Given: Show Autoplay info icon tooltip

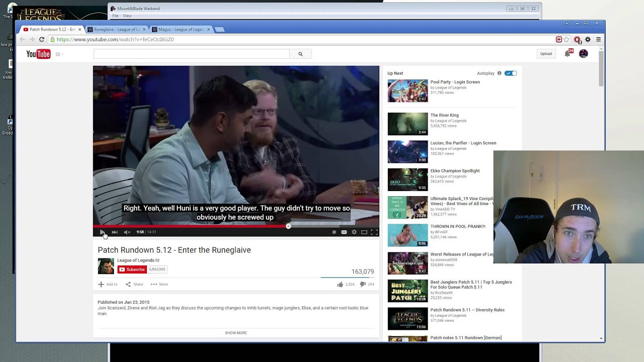Looking at the screenshot, I should point(499,73).
